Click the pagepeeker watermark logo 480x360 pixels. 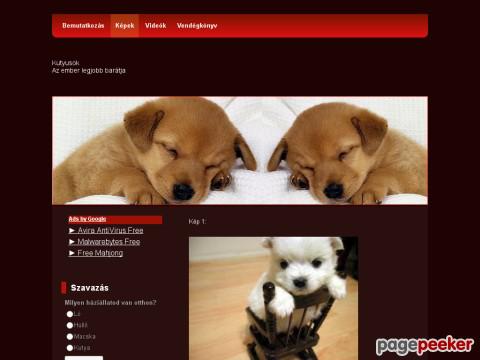(424, 345)
